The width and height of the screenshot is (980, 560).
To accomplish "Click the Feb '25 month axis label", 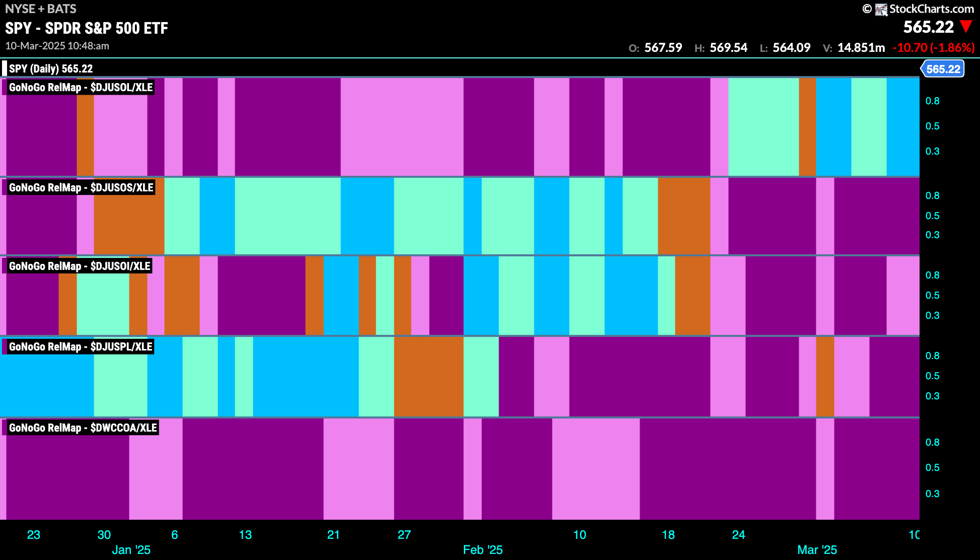I will tap(482, 550).
